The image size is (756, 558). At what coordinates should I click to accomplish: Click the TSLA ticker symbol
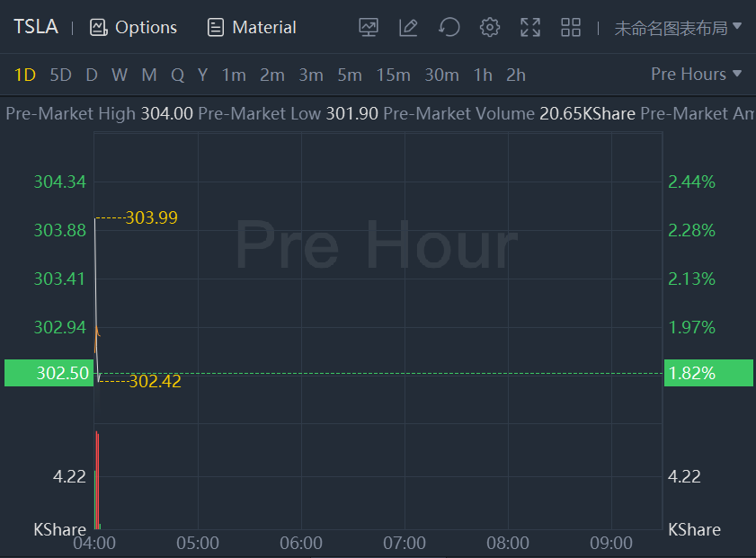tap(36, 27)
